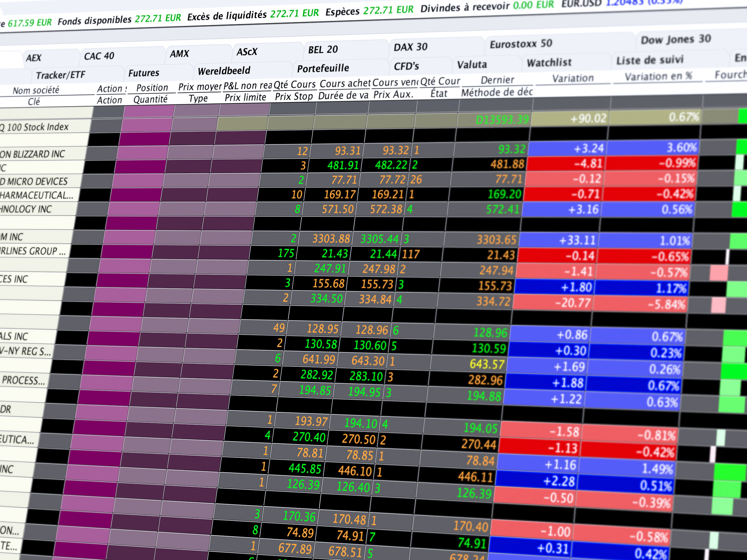Click last price 572.41
This screenshot has width=747, height=560.
pos(503,210)
